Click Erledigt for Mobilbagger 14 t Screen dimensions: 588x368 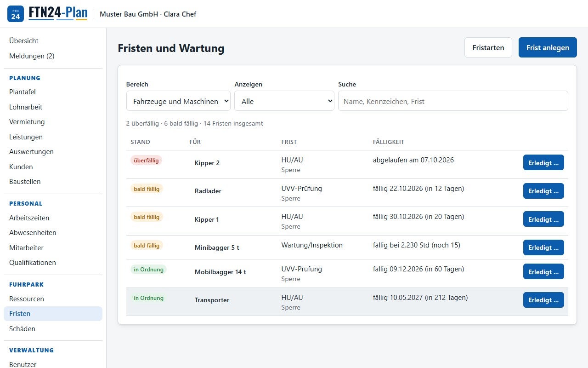(x=543, y=272)
